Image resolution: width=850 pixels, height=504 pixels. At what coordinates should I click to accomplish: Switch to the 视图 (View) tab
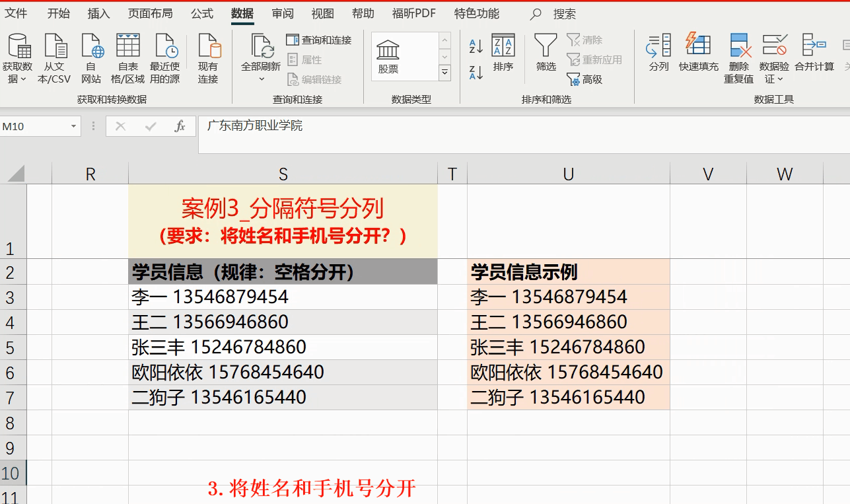pyautogui.click(x=323, y=13)
